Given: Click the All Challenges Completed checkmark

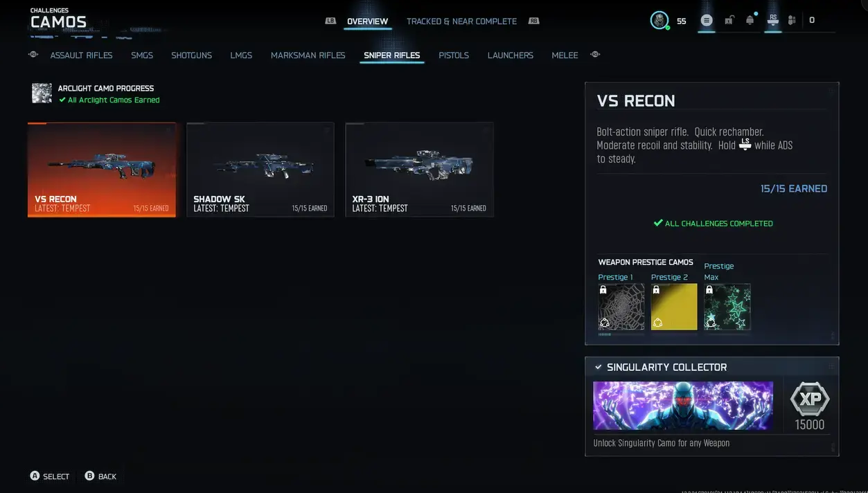Looking at the screenshot, I should pos(658,223).
